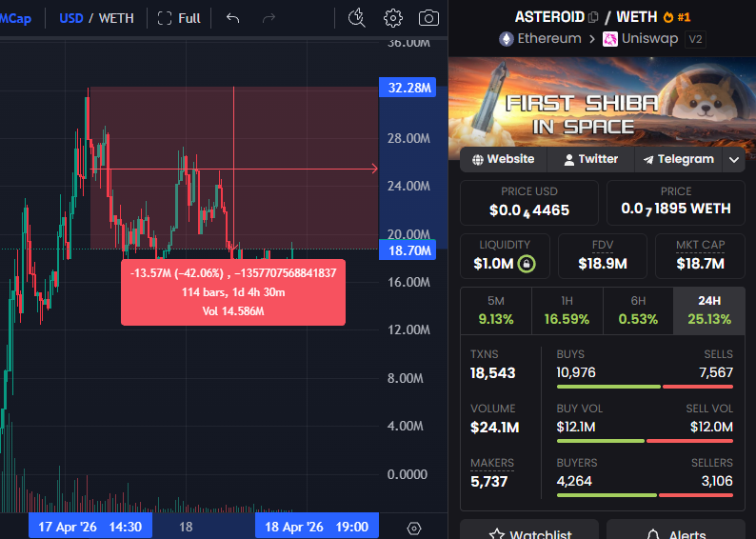Open the token Twitter link
The image size is (756, 539).
pyautogui.click(x=590, y=159)
